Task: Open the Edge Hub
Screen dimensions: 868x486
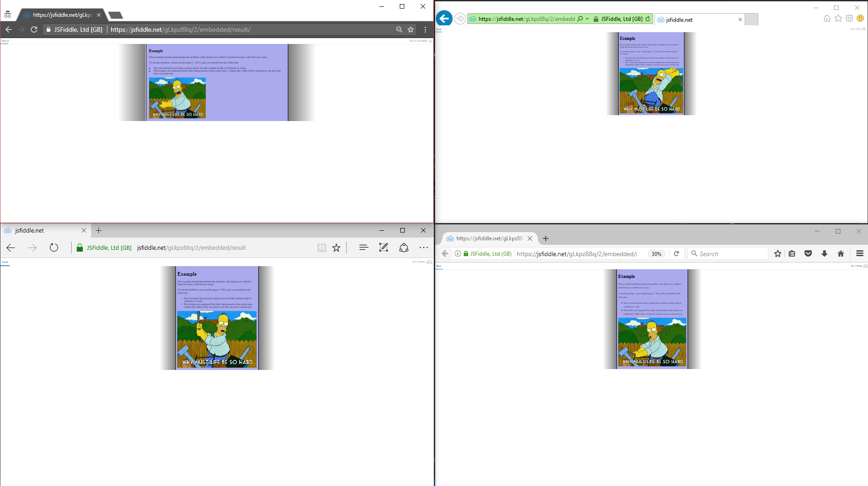Action: (364, 248)
